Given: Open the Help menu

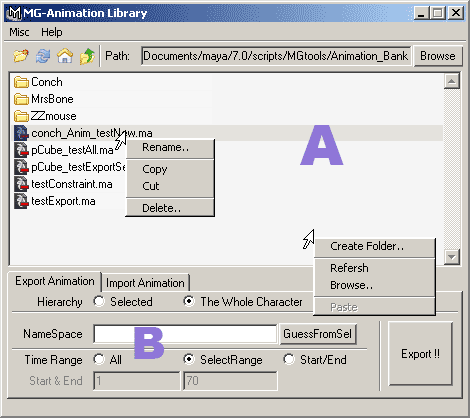Looking at the screenshot, I should (x=52, y=32).
